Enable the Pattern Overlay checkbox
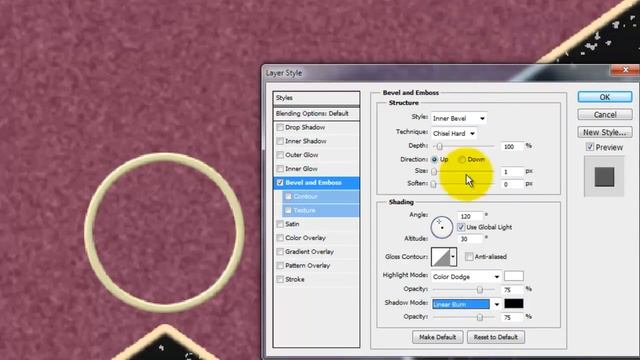Viewport: 640px width, 360px height. click(x=280, y=266)
